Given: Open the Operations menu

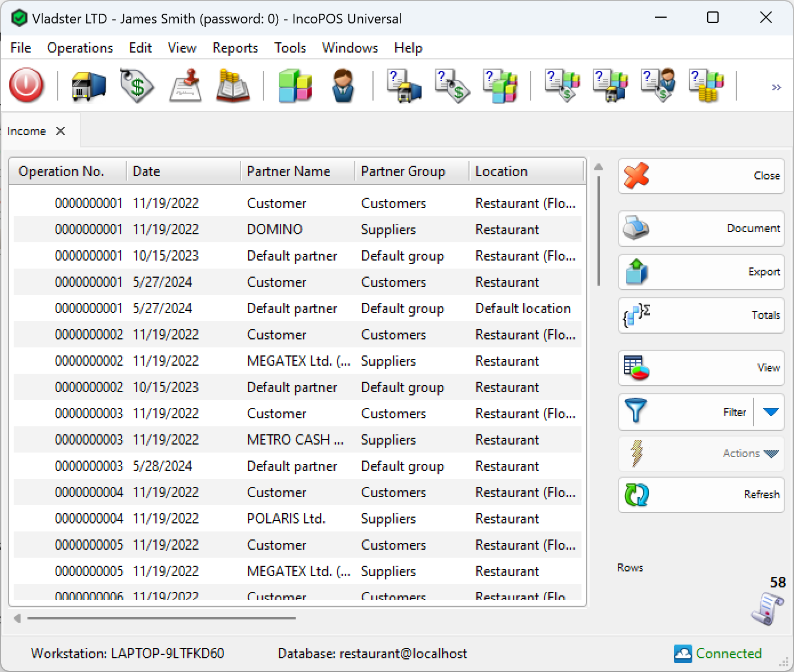Looking at the screenshot, I should [x=80, y=48].
